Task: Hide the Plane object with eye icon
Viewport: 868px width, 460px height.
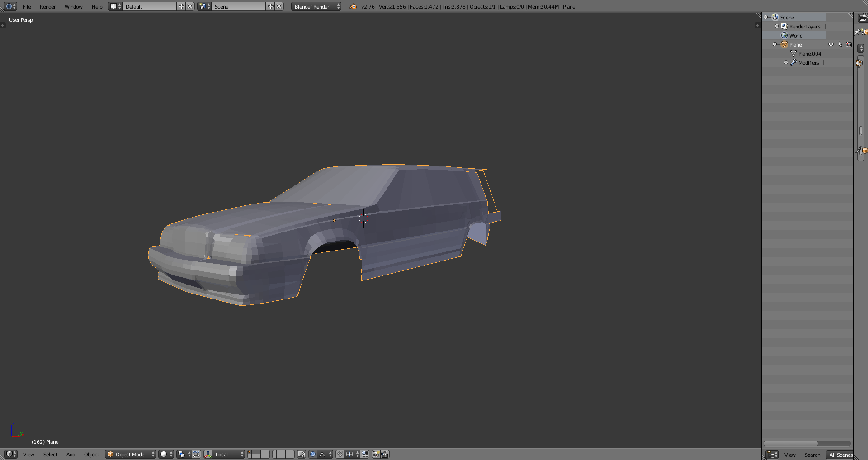Action: 831,45
